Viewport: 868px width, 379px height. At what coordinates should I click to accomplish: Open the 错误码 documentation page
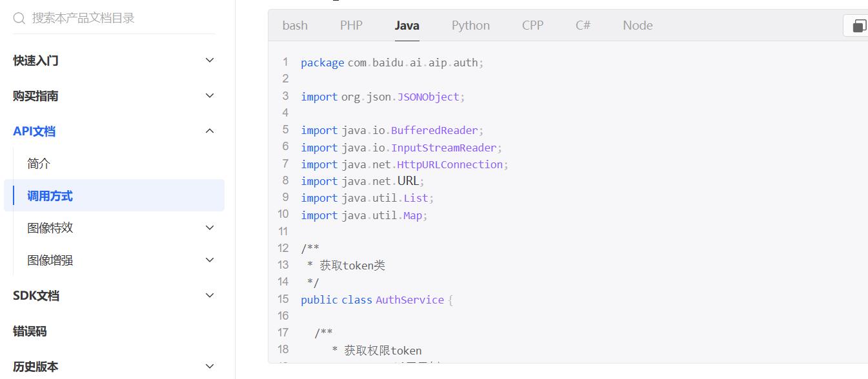[30, 331]
